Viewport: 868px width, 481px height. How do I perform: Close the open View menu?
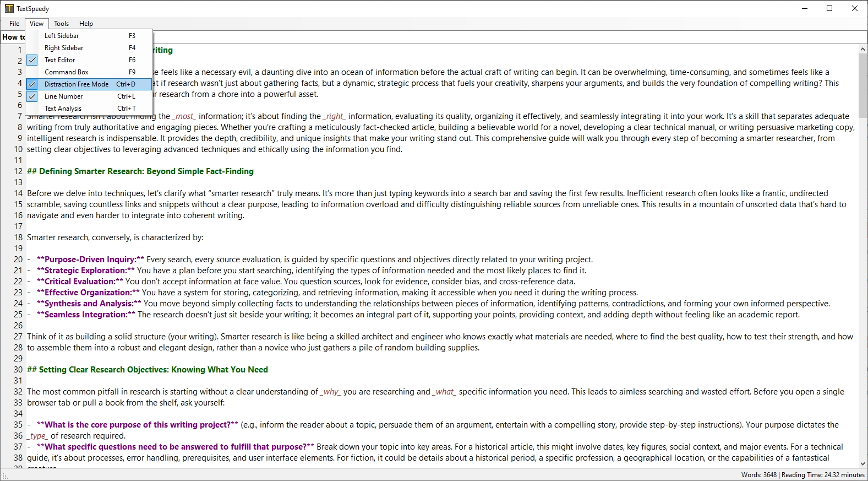click(x=36, y=24)
